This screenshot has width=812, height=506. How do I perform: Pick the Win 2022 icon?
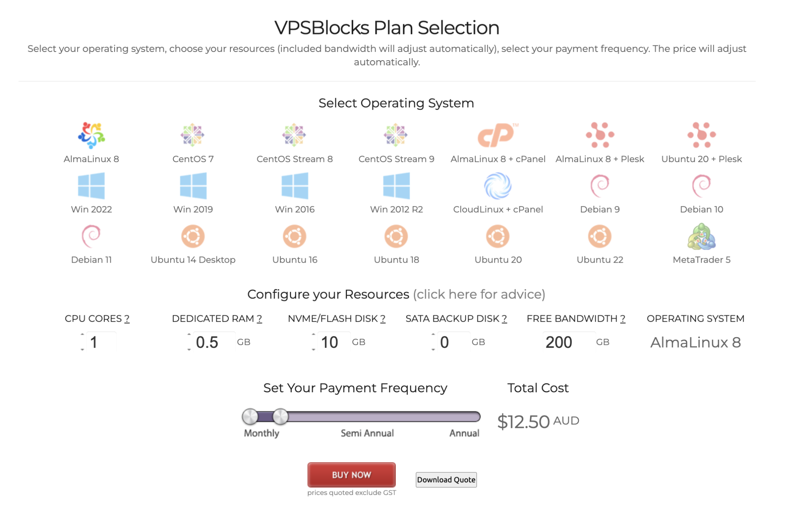click(x=91, y=186)
